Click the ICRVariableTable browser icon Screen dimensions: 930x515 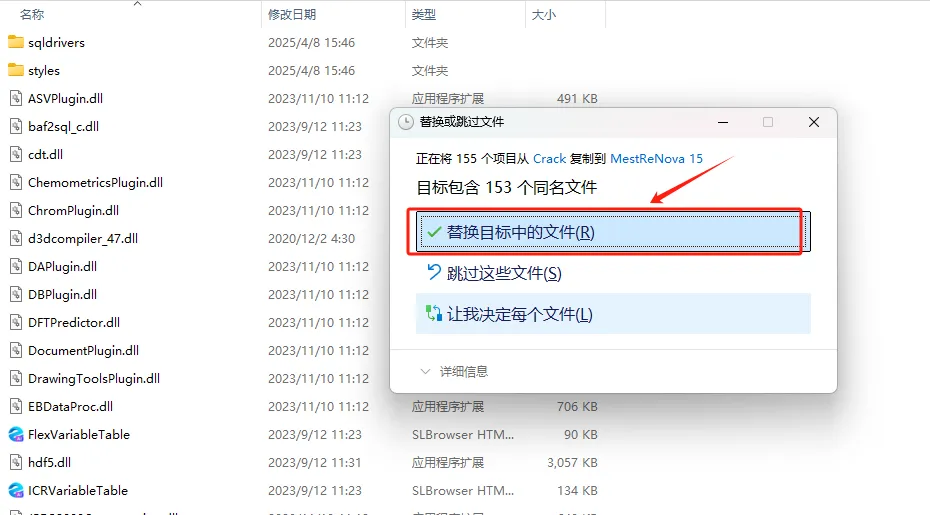coord(16,491)
